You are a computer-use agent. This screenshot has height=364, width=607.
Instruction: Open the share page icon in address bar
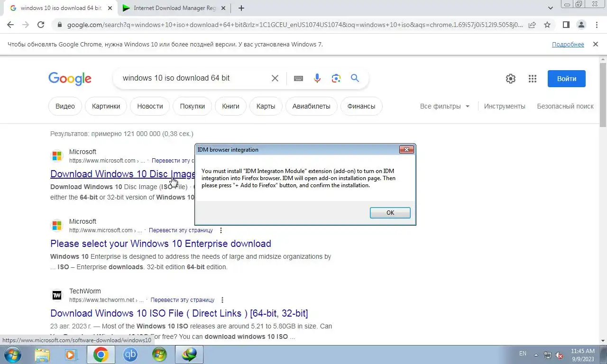tap(532, 25)
